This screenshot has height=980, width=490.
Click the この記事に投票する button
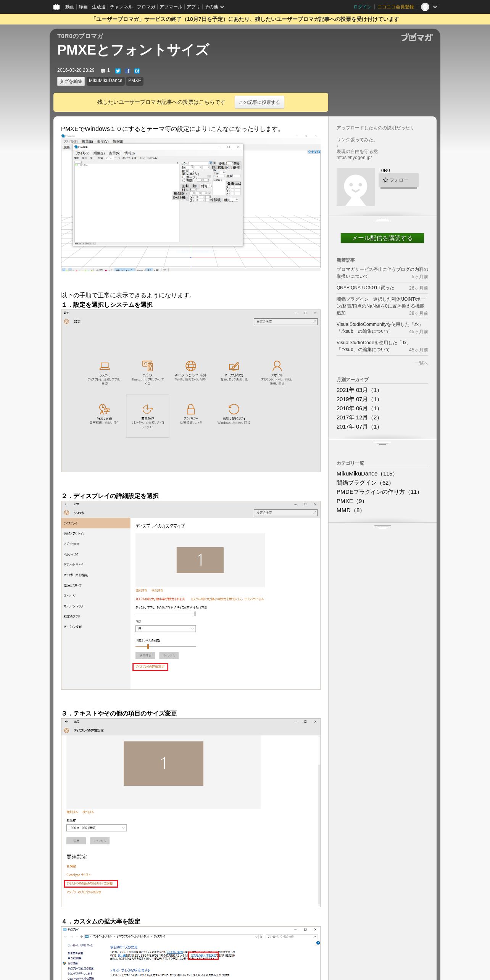click(260, 102)
